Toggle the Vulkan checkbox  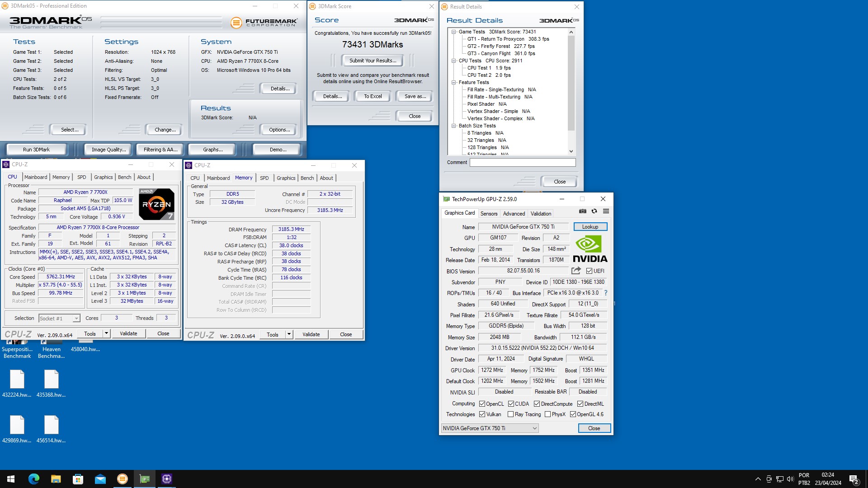click(482, 414)
